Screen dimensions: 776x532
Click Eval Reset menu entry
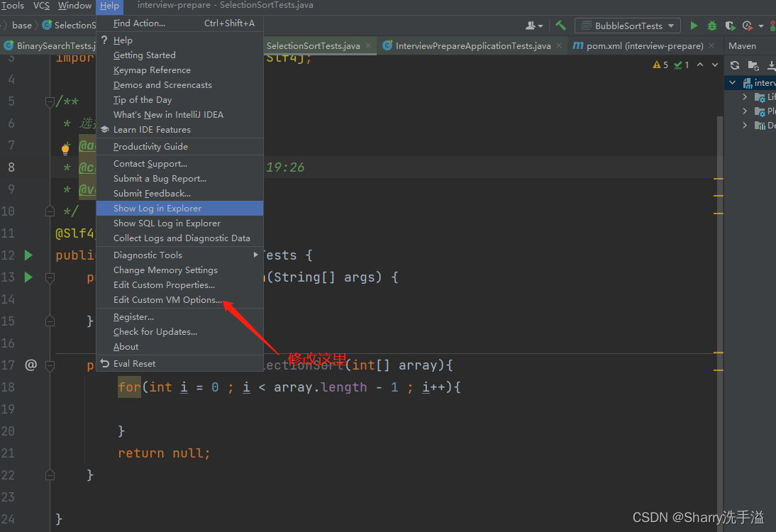click(x=179, y=364)
